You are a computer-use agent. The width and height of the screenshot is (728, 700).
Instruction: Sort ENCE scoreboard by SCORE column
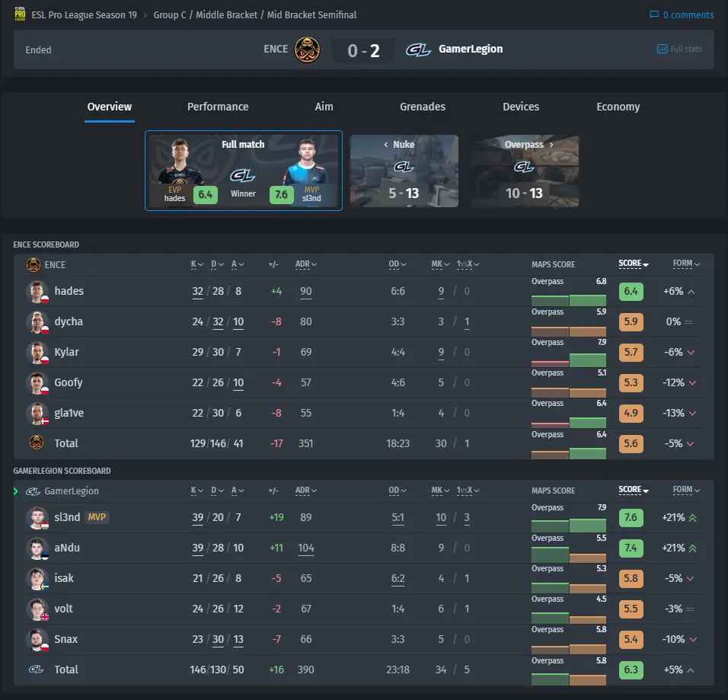pos(634,264)
